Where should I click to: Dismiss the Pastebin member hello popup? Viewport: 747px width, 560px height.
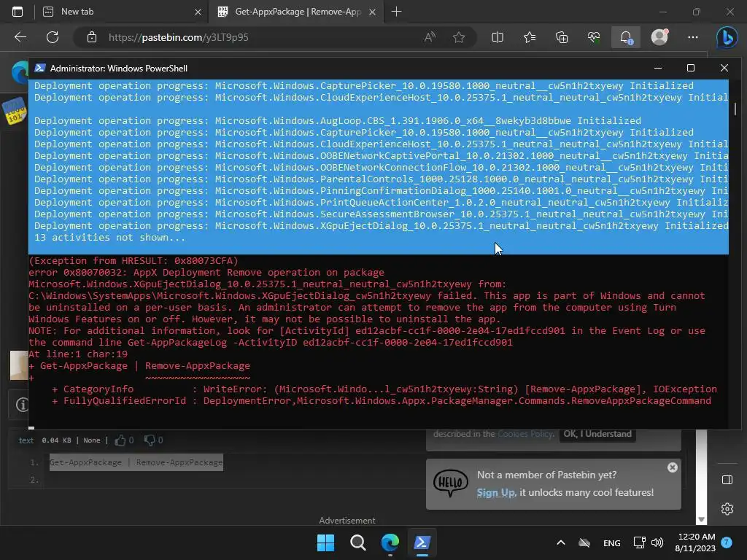[672, 467]
